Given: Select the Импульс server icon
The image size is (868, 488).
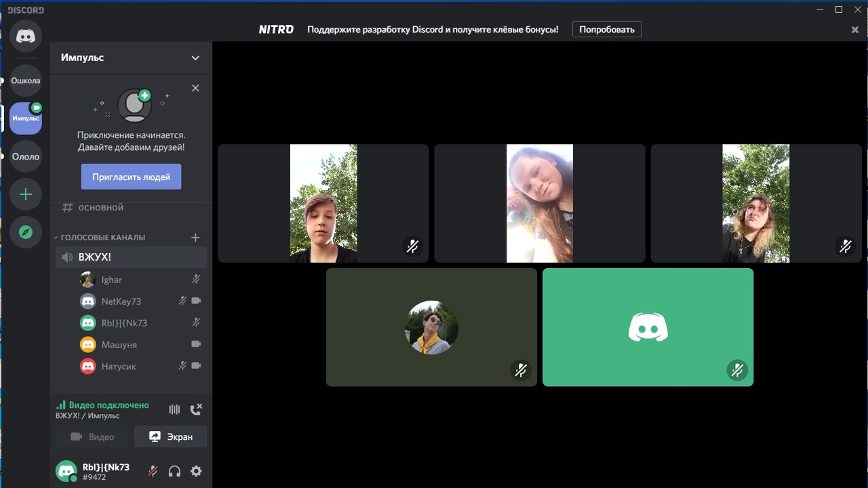Looking at the screenshot, I should coord(26,119).
